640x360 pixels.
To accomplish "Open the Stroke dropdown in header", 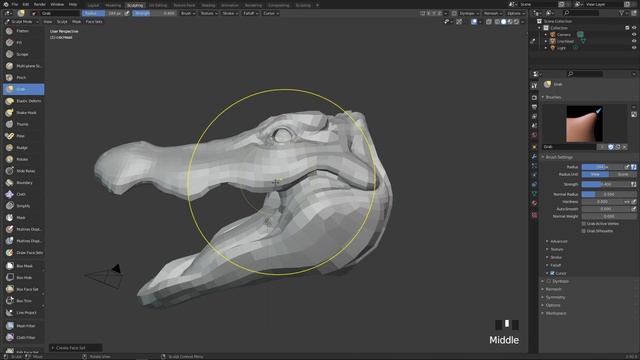I will click(230, 13).
